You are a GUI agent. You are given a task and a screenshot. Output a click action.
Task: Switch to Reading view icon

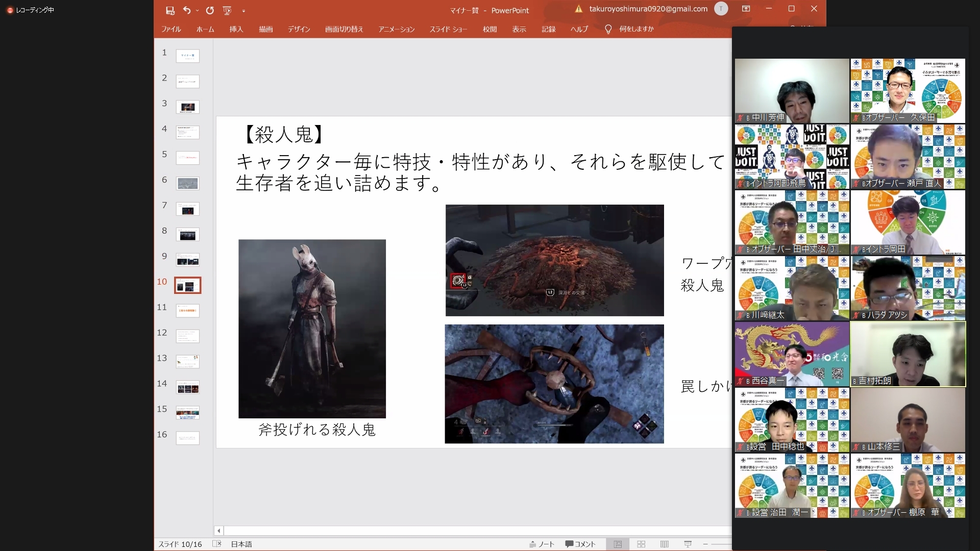(665, 544)
